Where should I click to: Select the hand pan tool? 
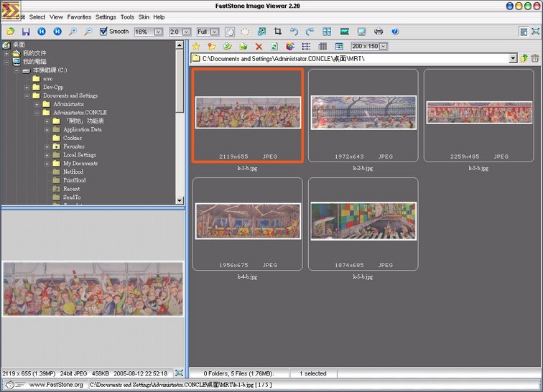(x=230, y=32)
